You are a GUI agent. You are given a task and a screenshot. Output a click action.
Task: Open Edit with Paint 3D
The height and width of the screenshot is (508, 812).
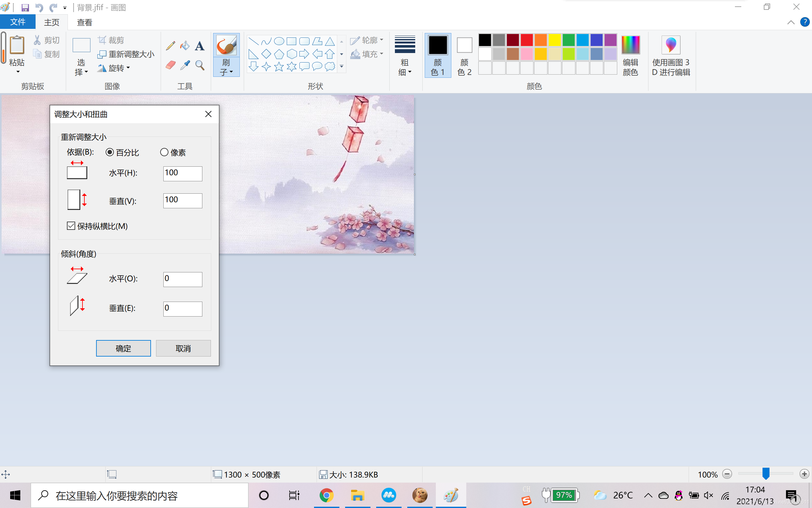click(x=671, y=56)
